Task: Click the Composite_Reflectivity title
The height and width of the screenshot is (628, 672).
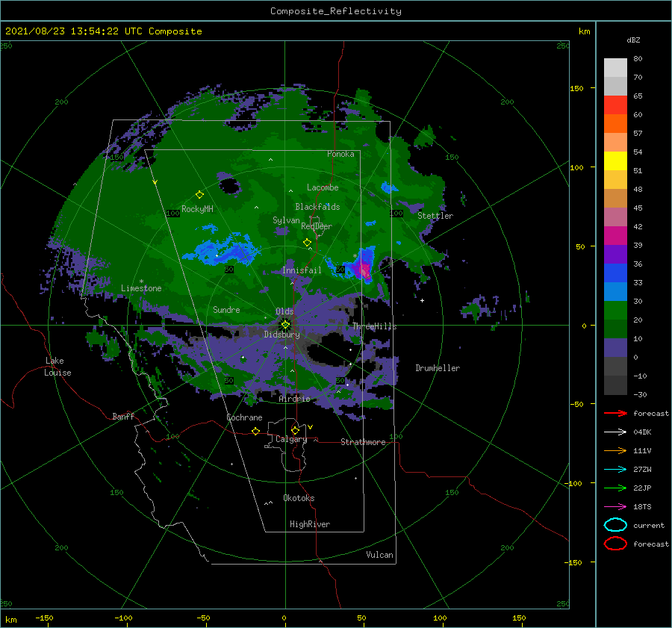Action: tap(335, 11)
